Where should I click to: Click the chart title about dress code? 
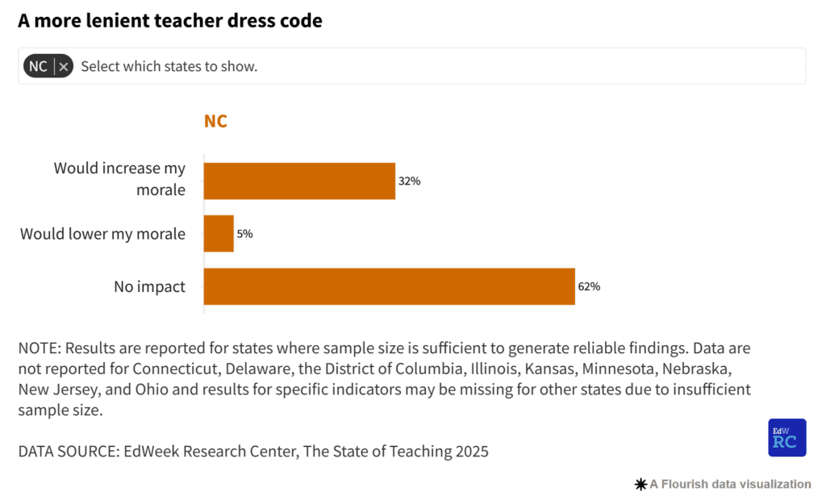coord(170,20)
